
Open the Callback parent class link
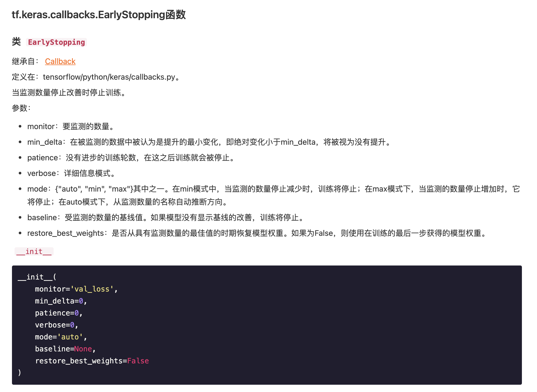click(60, 61)
